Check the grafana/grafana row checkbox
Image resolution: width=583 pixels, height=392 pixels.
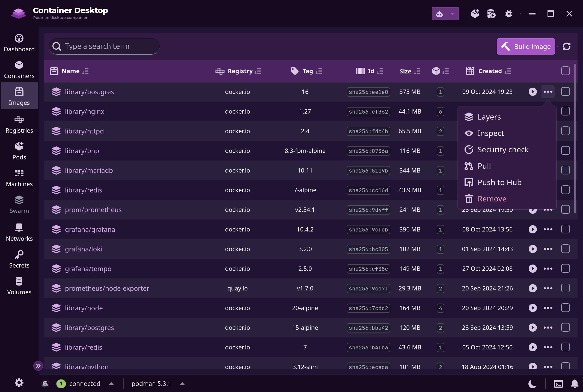565,229
